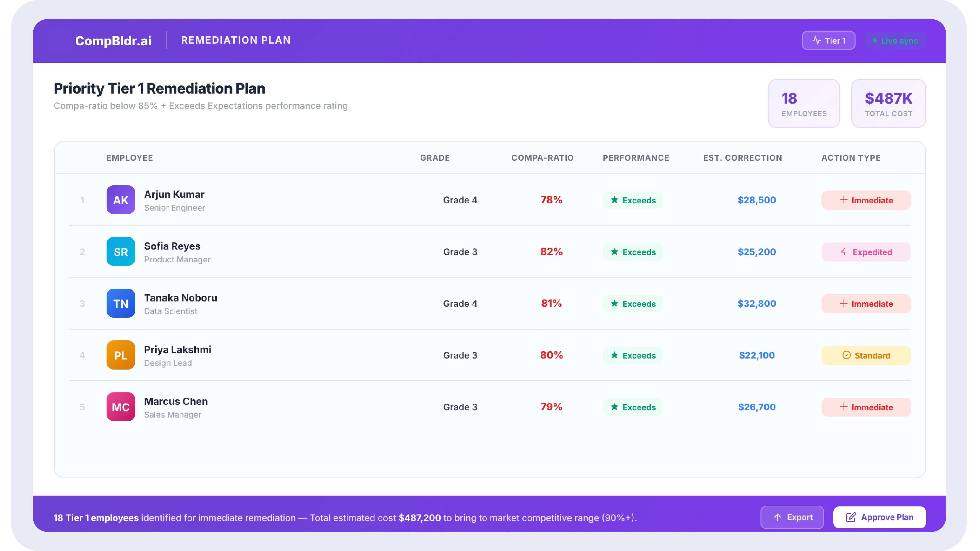
Task: Open Tanaka Noboru's TN avatar
Action: 121,303
